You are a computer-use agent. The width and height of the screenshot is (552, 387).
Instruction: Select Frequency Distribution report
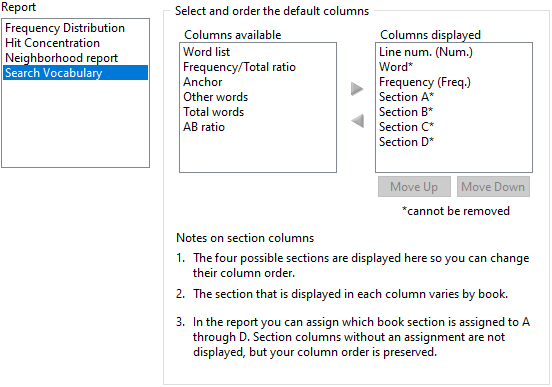[75, 28]
